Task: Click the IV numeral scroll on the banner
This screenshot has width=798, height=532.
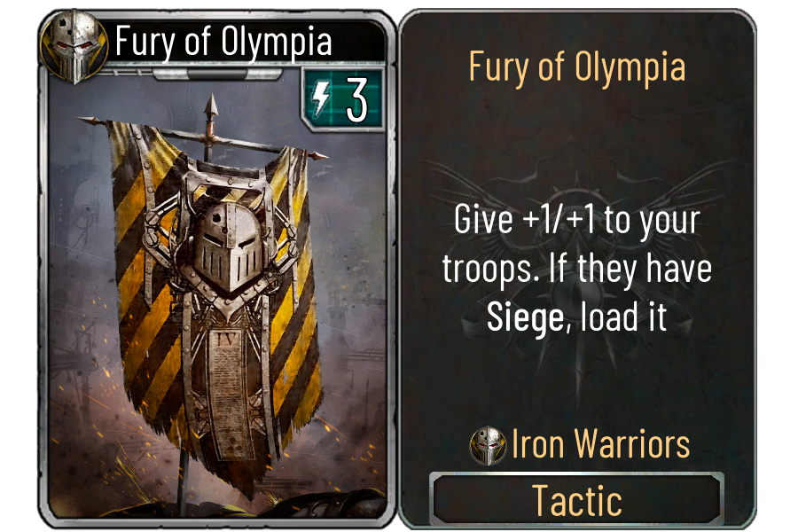Action: click(229, 392)
